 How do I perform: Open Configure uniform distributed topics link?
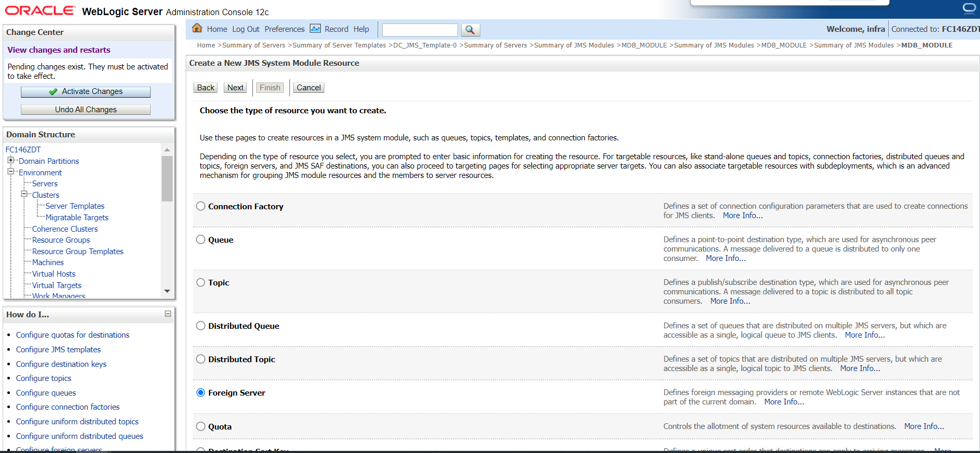(x=77, y=422)
